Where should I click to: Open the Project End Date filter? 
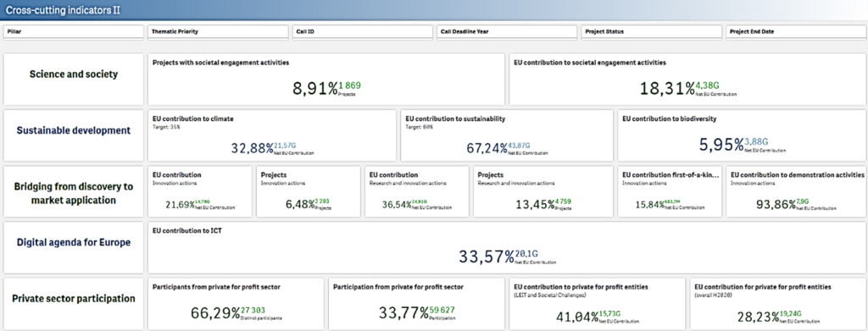[795, 32]
